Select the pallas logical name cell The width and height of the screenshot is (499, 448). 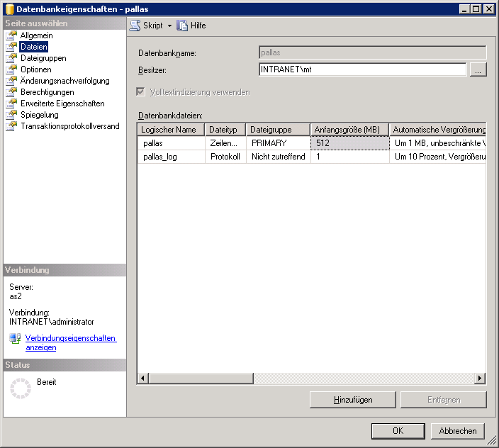pyautogui.click(x=172, y=143)
